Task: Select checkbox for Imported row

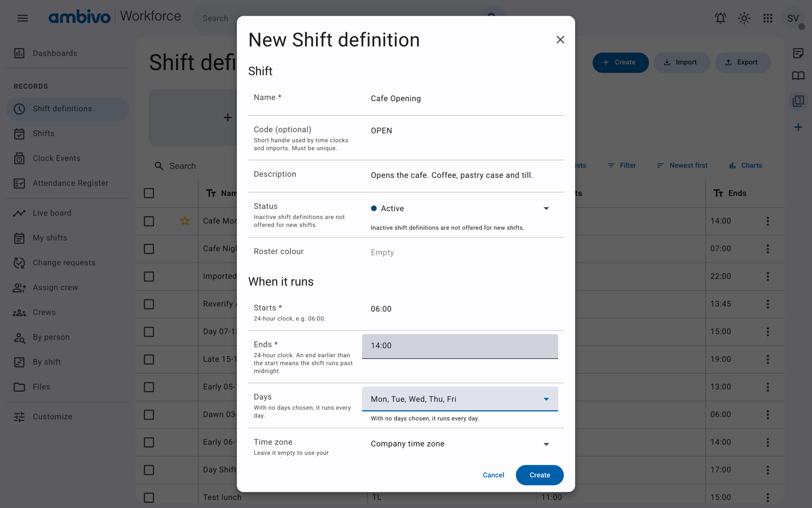Action: [149, 276]
